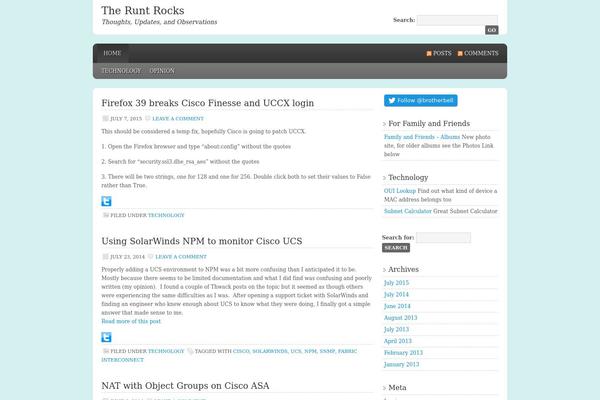Click the JULY 23, 2014 post date
The image size is (600, 400).
(x=127, y=257)
